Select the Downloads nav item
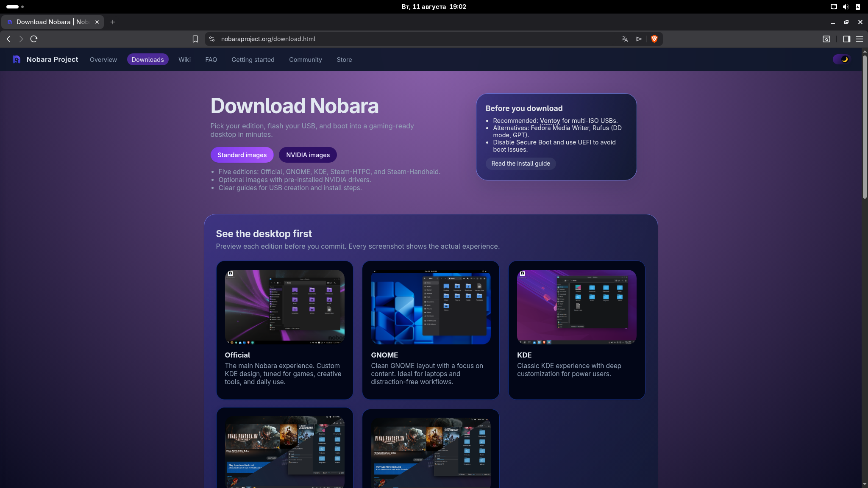Viewport: 868px width, 488px height. click(147, 60)
